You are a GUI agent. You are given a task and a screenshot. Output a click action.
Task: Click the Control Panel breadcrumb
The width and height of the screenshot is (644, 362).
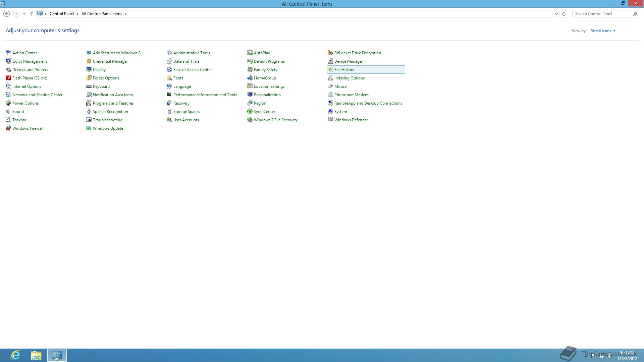[62, 14]
